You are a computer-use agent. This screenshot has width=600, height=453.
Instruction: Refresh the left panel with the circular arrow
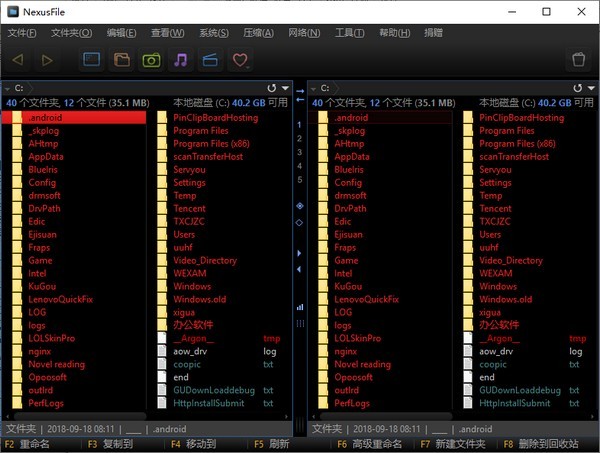click(x=272, y=88)
